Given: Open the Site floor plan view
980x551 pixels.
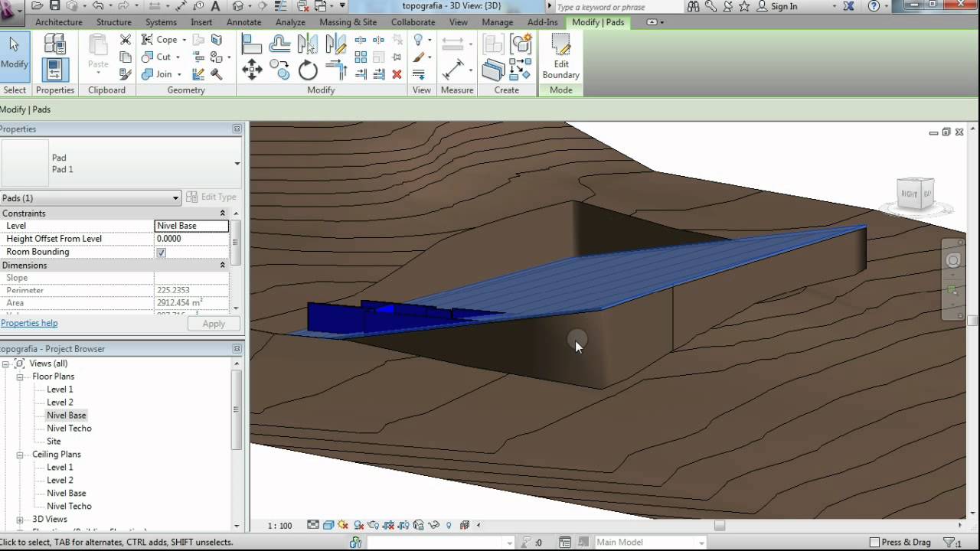Looking at the screenshot, I should (54, 442).
